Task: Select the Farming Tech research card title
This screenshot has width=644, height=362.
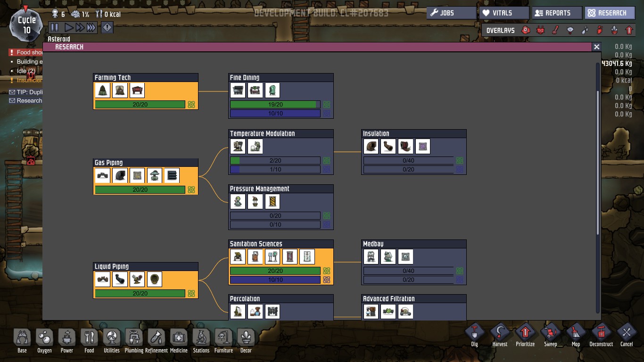Action: 113,78
